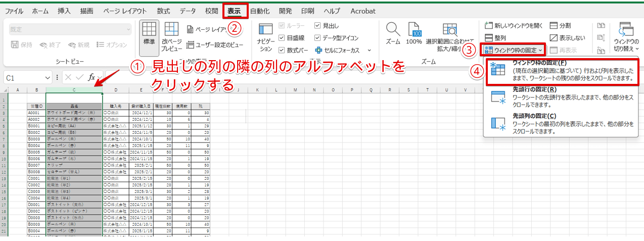
Task: Open ユーザー設定のビュー custom views
Action: [x=215, y=45]
